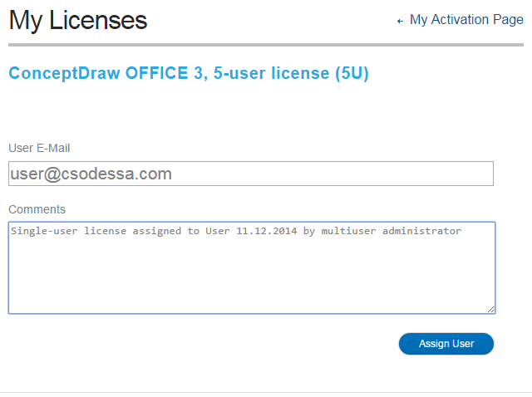Click the Assign User button
Screen dimensions: 532x397
tap(446, 344)
